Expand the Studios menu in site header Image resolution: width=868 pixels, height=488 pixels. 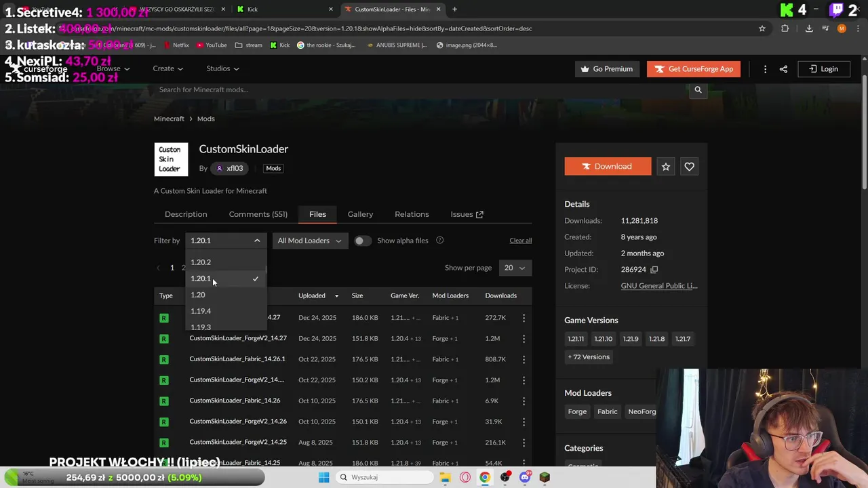click(x=223, y=68)
